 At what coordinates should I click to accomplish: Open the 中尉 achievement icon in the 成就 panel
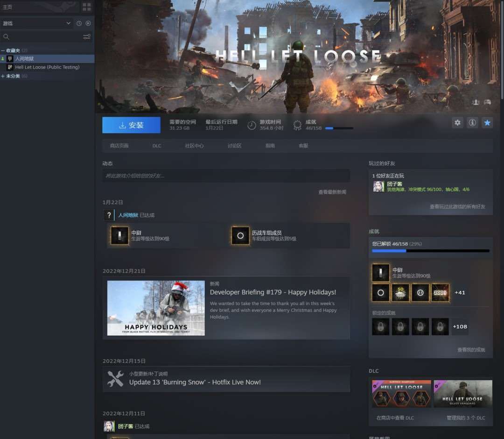pyautogui.click(x=381, y=273)
